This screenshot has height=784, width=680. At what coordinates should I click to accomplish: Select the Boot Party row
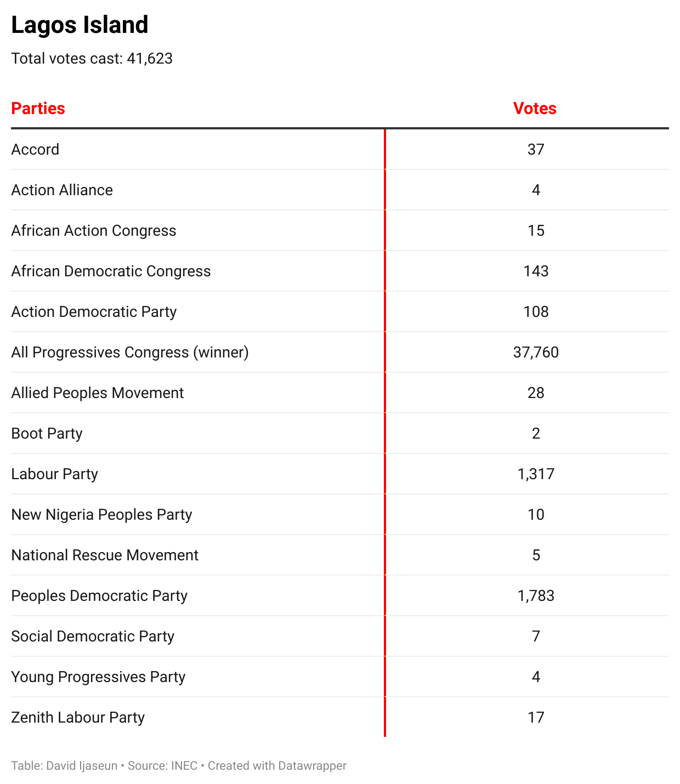[47, 434]
